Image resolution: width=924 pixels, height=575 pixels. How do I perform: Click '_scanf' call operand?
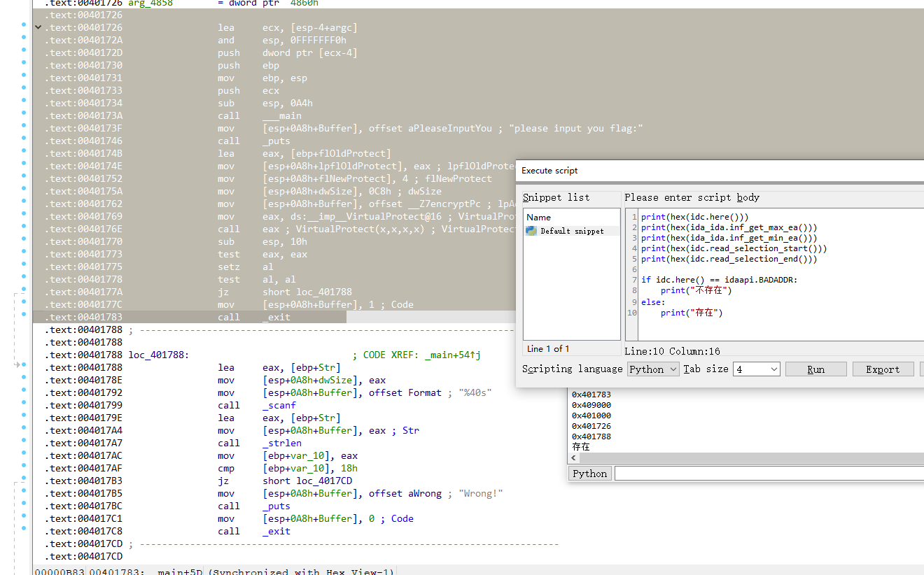pos(279,406)
